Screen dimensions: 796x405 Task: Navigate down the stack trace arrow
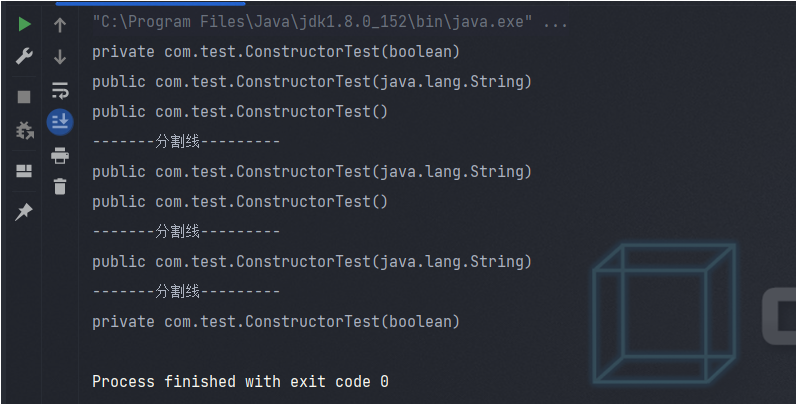click(60, 58)
